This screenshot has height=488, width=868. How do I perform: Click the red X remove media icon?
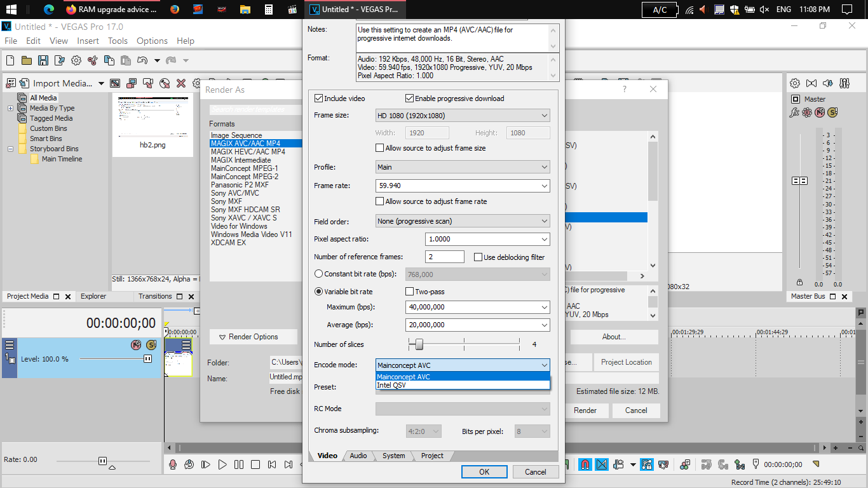[x=181, y=83]
